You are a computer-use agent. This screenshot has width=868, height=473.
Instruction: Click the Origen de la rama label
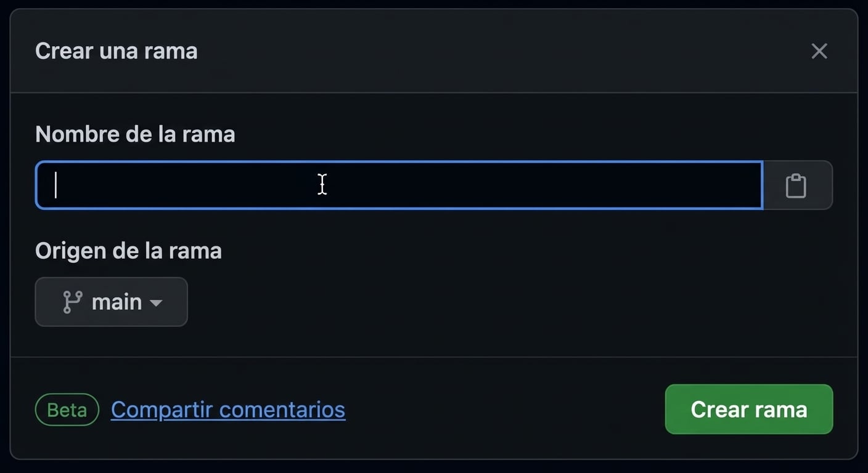coord(128,251)
